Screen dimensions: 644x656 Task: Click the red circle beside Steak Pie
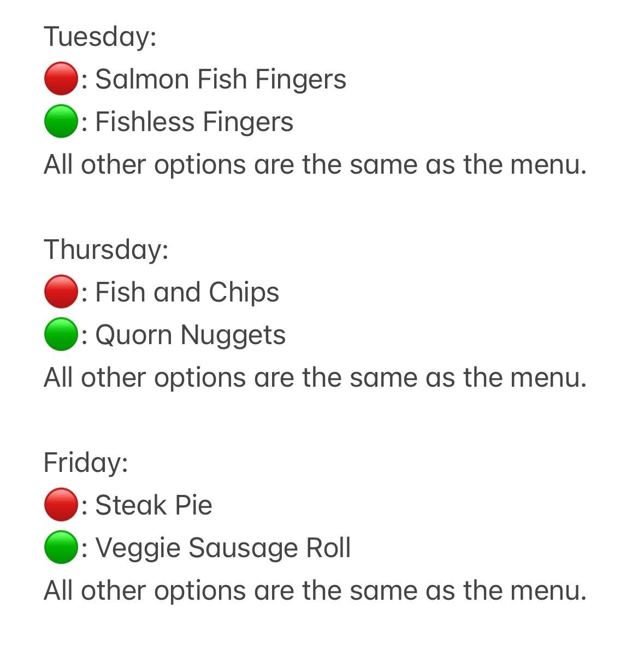tap(61, 505)
